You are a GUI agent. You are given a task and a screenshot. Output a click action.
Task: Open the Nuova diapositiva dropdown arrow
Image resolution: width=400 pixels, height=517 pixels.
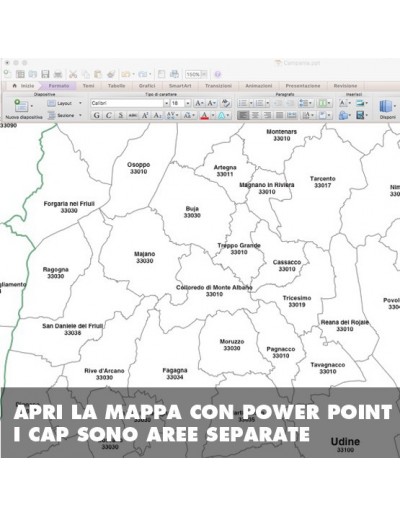tap(32, 106)
